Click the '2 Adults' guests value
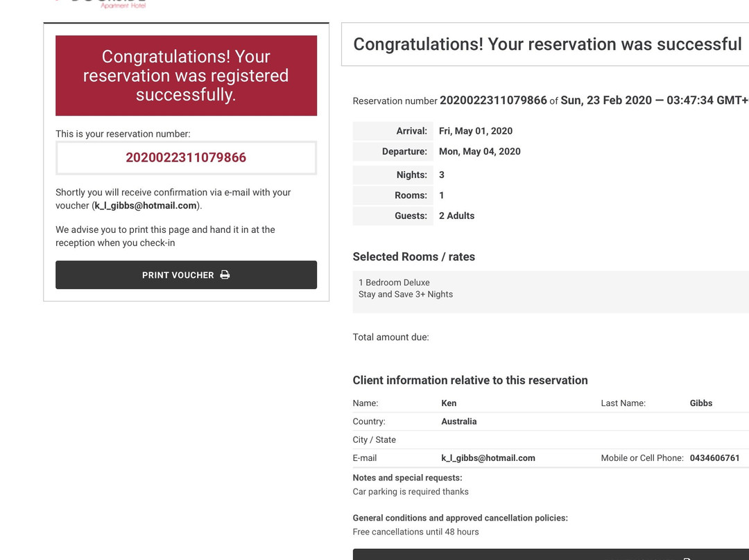Image resolution: width=749 pixels, height=560 pixels. (x=456, y=216)
